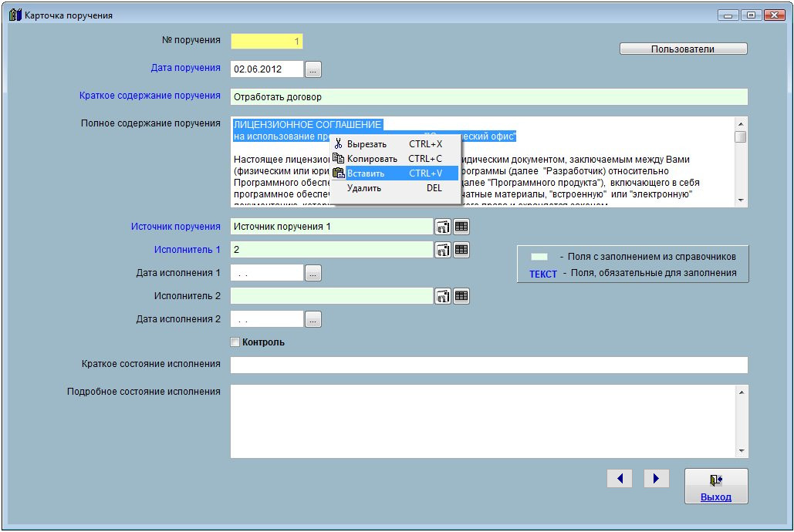This screenshot has width=794, height=532.
Task: Open date picker for Дата поручения
Action: tap(313, 69)
